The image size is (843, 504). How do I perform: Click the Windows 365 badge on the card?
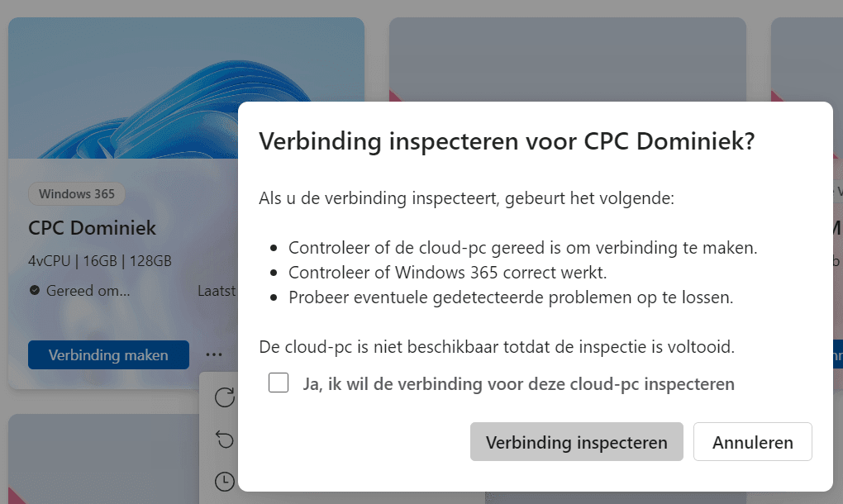[76, 193]
